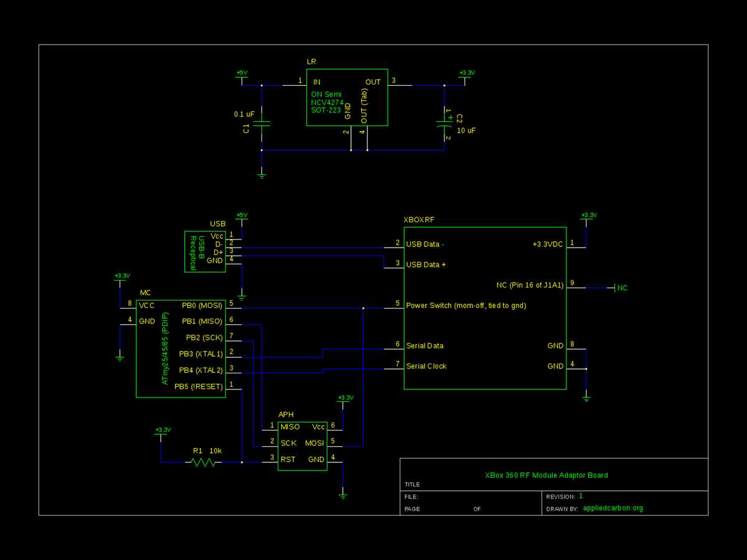Select the PB1 (MISO) pin label
This screenshot has width=747, height=560.
[x=202, y=322]
